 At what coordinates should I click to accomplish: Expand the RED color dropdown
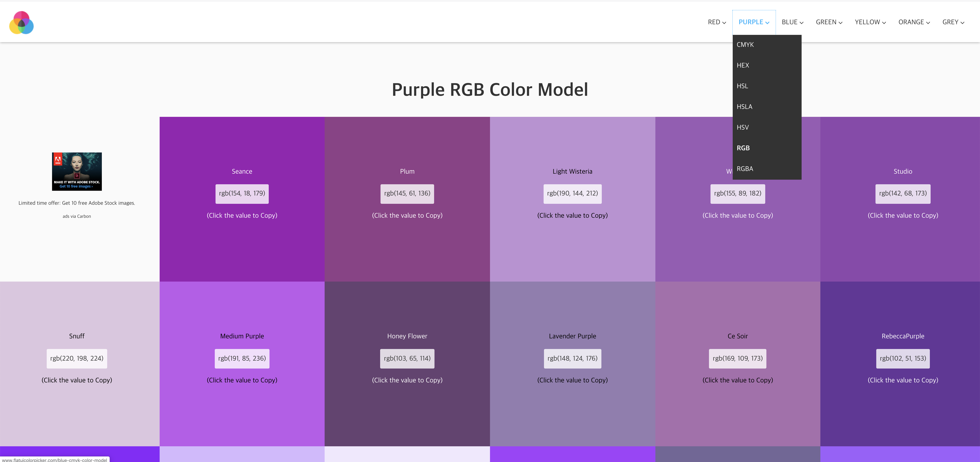click(717, 22)
